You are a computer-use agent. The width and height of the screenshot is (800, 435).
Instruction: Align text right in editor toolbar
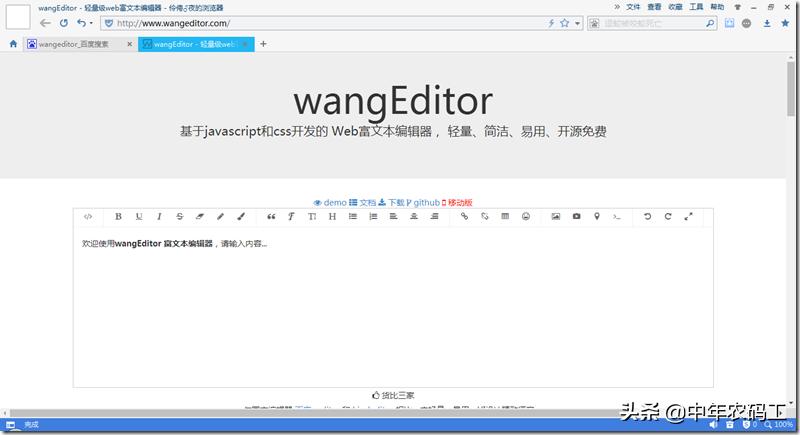[x=434, y=217]
